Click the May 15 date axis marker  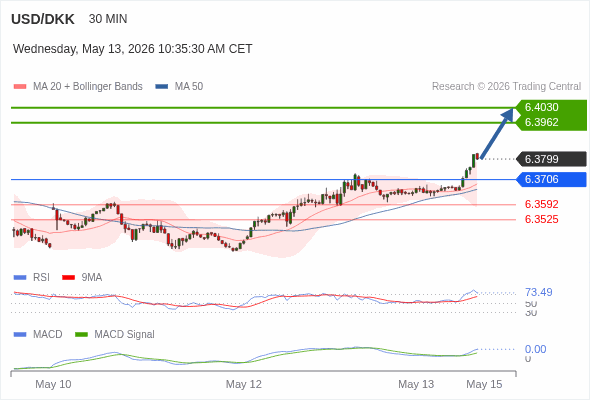pyautogui.click(x=484, y=384)
